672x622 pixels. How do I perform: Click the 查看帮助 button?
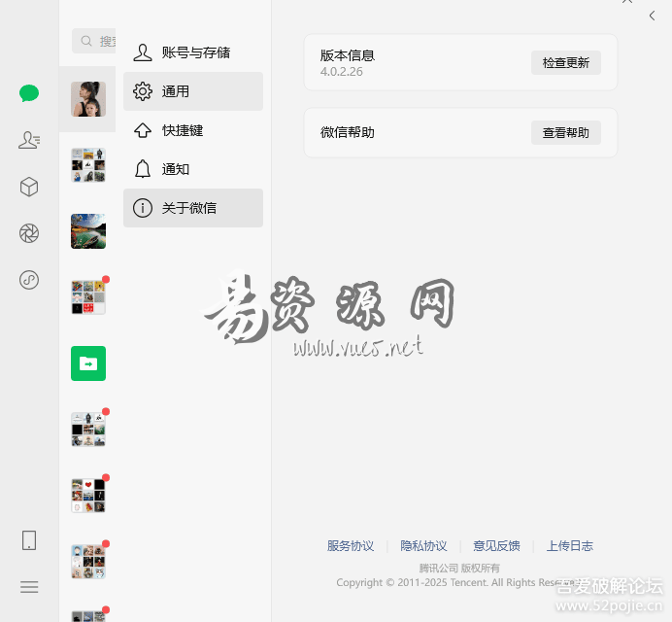(x=566, y=132)
